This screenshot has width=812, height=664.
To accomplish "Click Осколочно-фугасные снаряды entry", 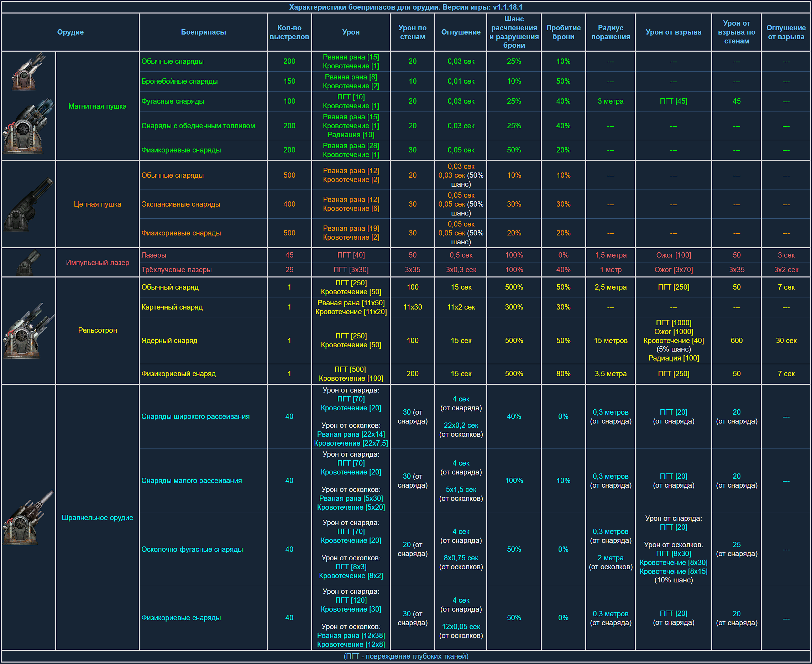I will [x=192, y=549].
